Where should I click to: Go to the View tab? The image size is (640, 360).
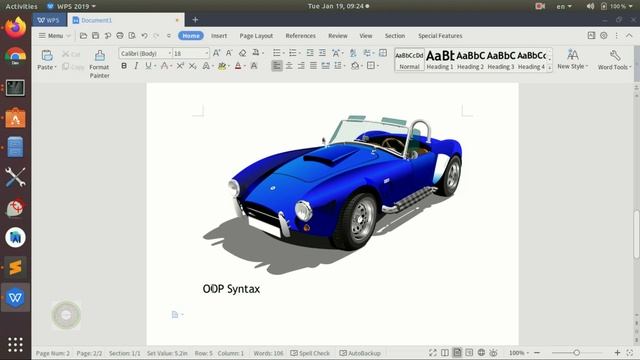pyautogui.click(x=366, y=36)
